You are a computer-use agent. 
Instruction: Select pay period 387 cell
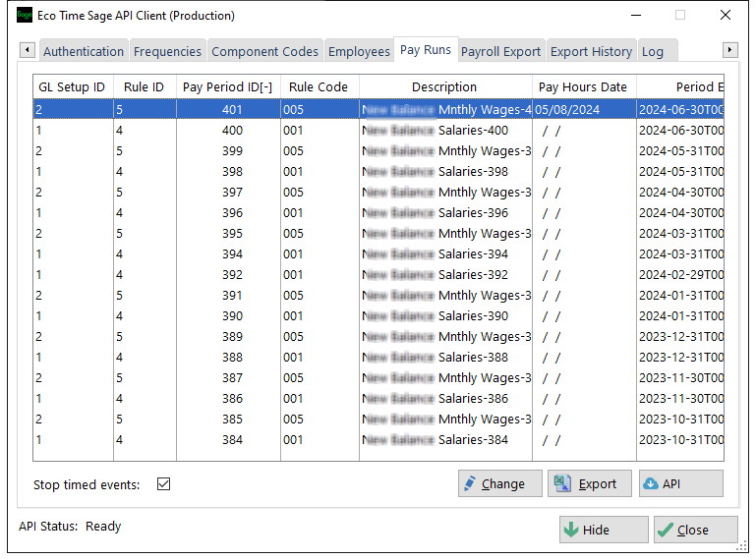click(x=228, y=378)
